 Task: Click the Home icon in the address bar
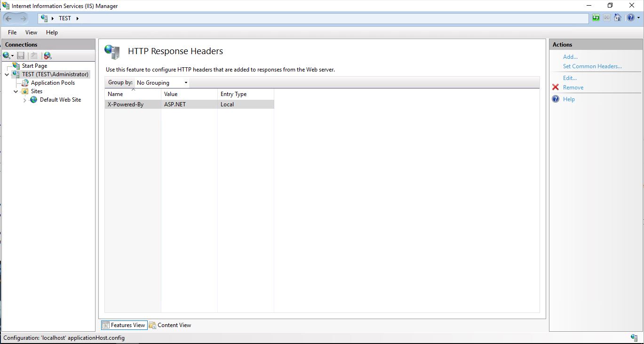(x=618, y=18)
